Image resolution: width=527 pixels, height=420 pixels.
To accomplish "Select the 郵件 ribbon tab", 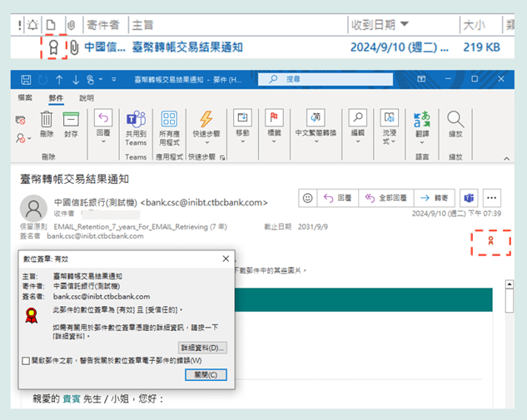I will (56, 98).
